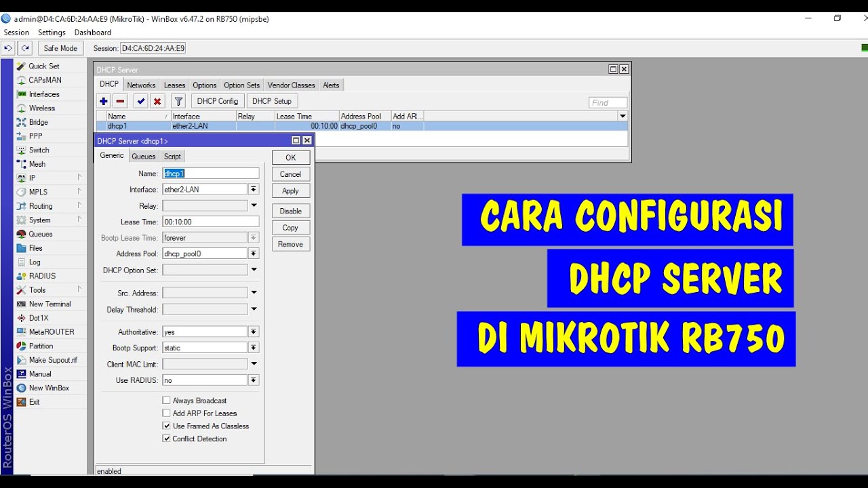Switch to the Script tab
Image resolution: width=868 pixels, height=488 pixels.
[x=172, y=157]
